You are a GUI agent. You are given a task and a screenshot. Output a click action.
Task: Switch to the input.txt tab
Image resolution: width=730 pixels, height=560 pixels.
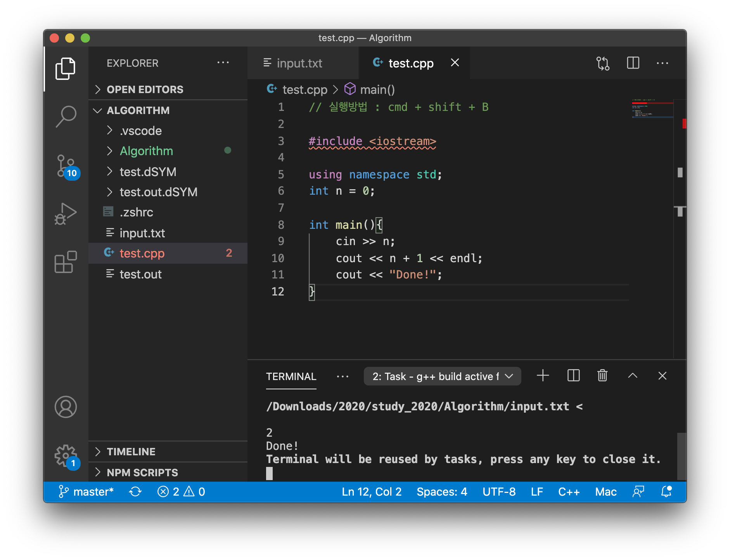(299, 63)
